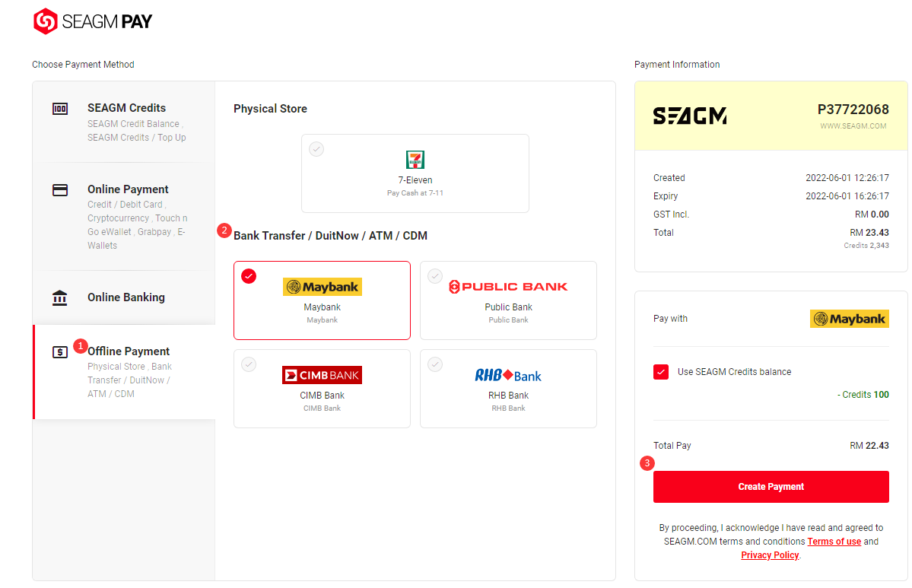Click the SEAGM PAY logo
This screenshot has height=588, width=912.
[93, 21]
